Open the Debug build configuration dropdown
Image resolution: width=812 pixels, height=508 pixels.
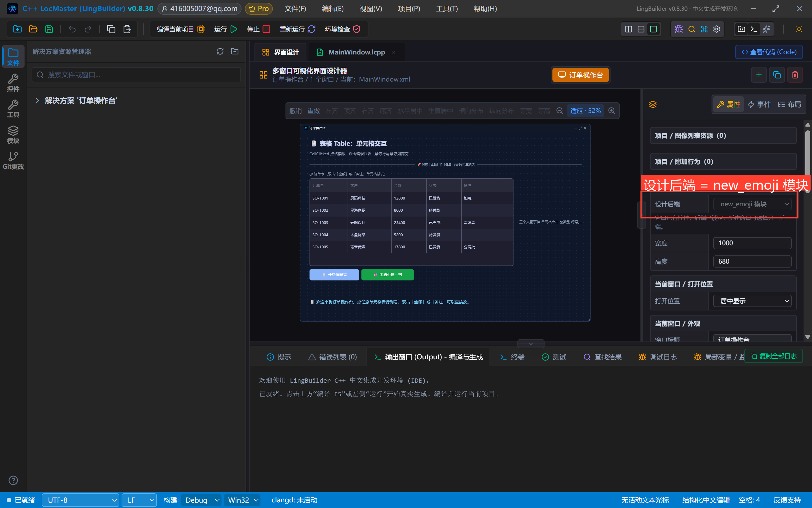(201, 500)
